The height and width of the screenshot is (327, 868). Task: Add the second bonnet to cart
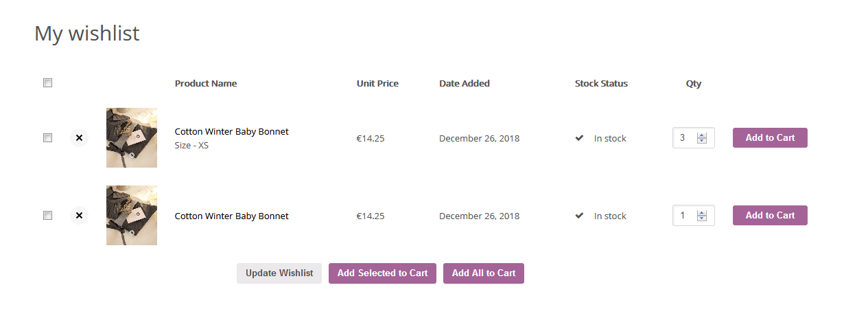point(770,215)
